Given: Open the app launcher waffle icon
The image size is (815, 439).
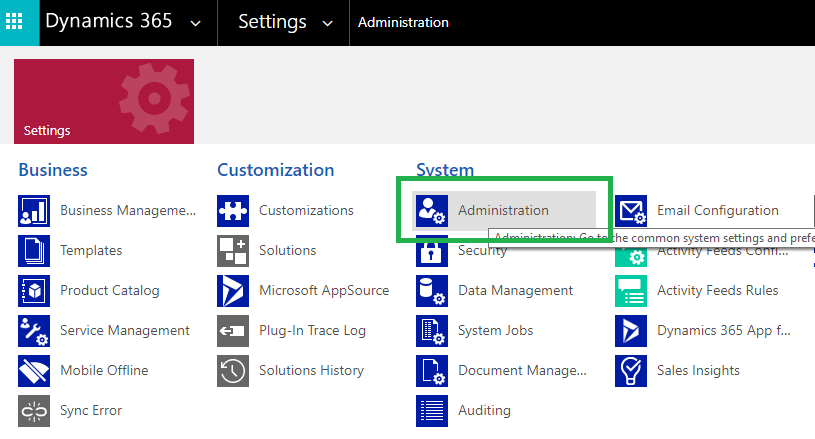Looking at the screenshot, I should pos(14,21).
